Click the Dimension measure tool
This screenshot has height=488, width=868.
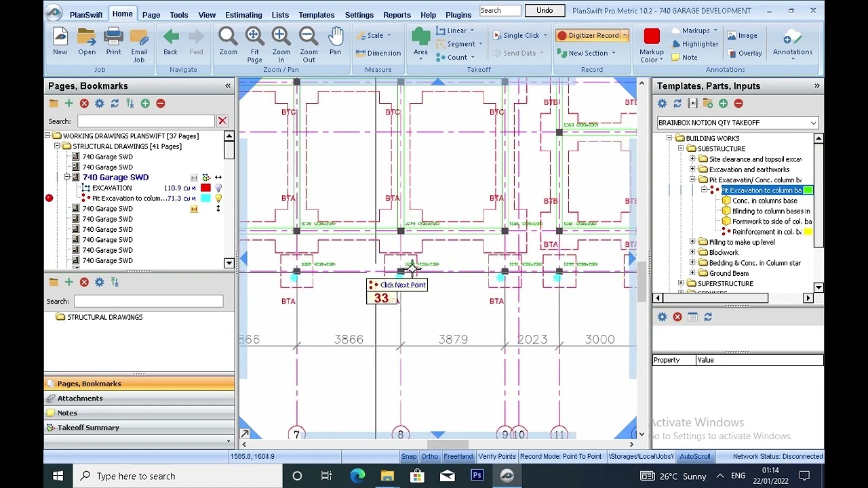(x=378, y=53)
